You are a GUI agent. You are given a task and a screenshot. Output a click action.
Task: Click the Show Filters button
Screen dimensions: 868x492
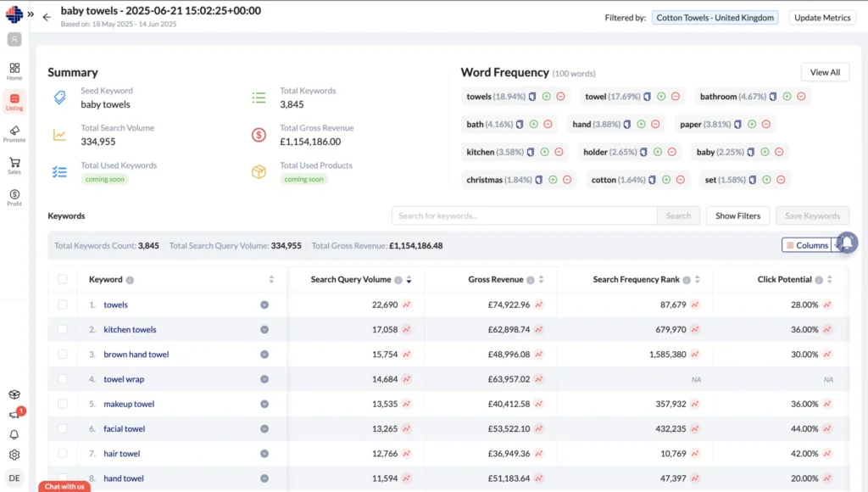click(738, 215)
